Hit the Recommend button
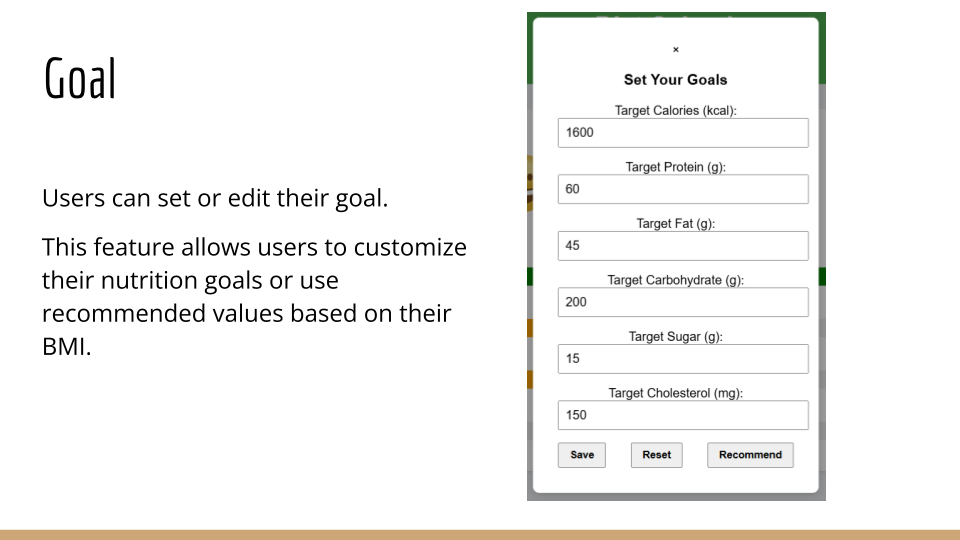This screenshot has height=540, width=960. click(750, 455)
